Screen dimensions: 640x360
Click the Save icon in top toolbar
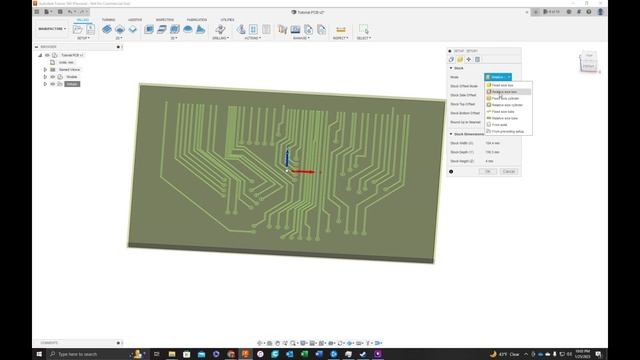(60, 12)
